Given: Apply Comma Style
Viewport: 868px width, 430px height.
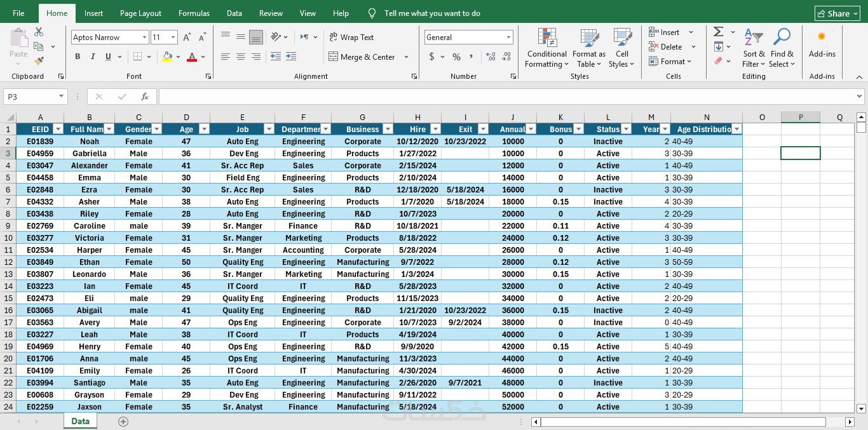Looking at the screenshot, I should click(472, 57).
